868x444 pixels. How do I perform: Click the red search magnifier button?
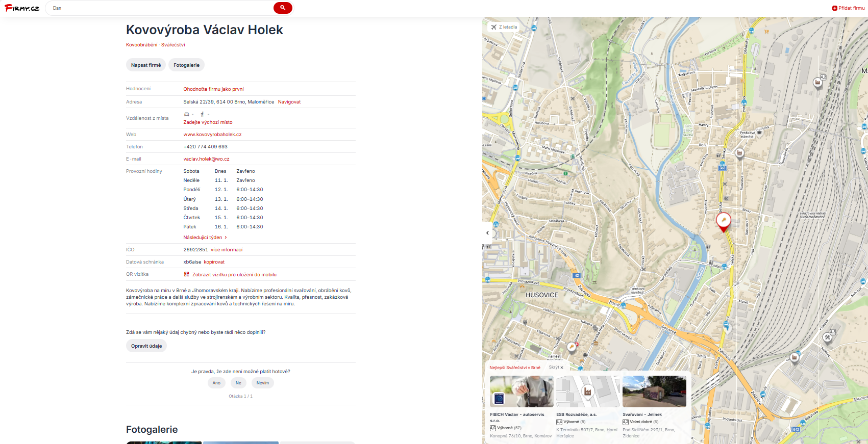[283, 8]
